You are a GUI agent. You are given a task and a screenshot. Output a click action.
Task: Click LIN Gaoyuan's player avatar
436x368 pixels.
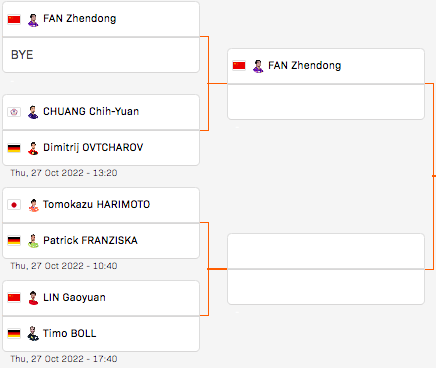[33, 298]
